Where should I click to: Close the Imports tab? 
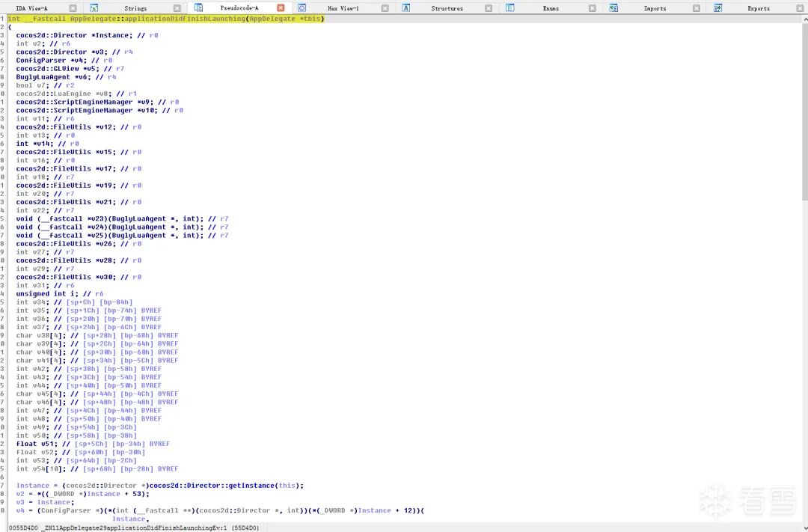[x=696, y=8]
